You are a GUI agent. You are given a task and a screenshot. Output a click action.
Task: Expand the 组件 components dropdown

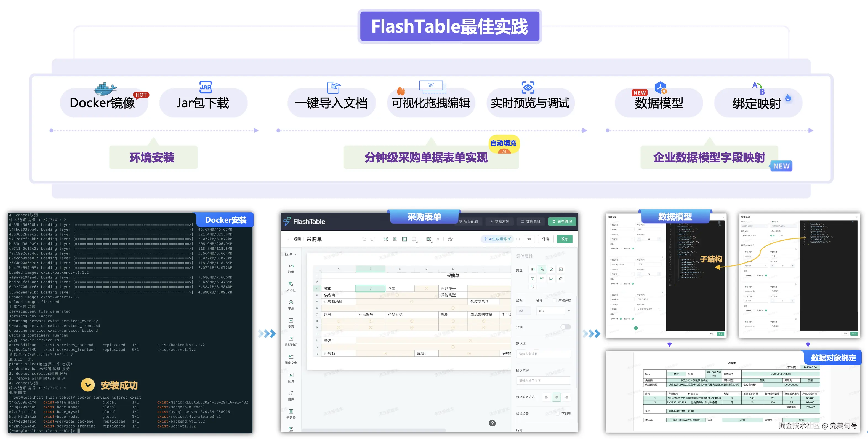pos(291,254)
